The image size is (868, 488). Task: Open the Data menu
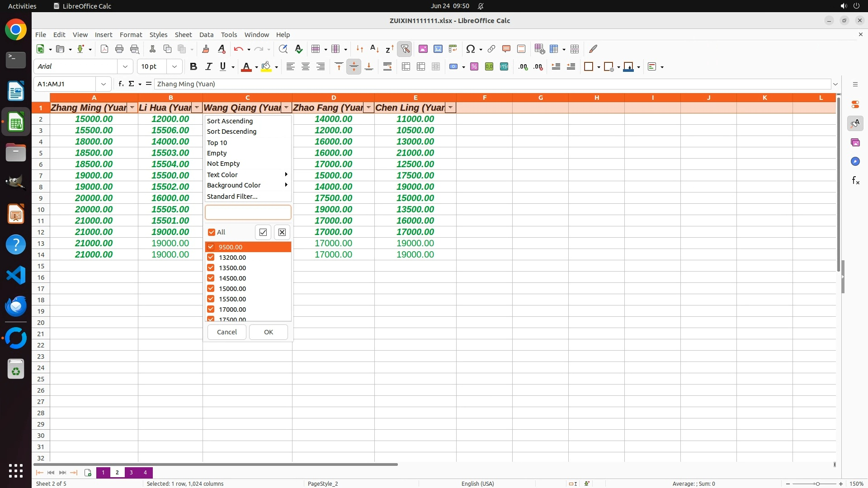(x=206, y=34)
